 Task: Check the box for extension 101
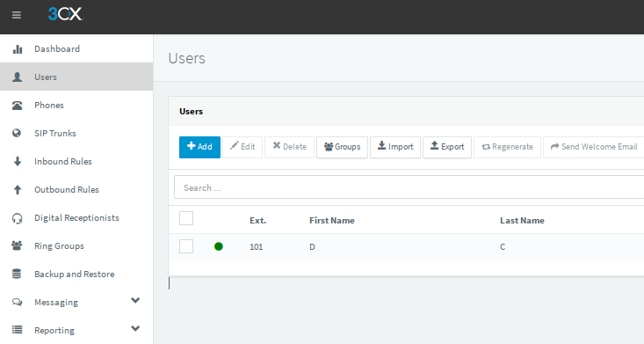click(186, 246)
